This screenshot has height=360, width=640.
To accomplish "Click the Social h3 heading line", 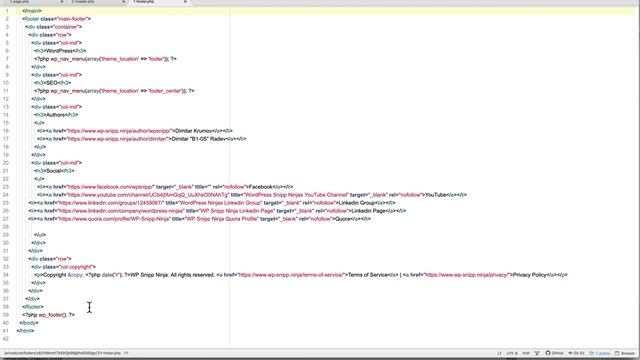I will coord(54,171).
